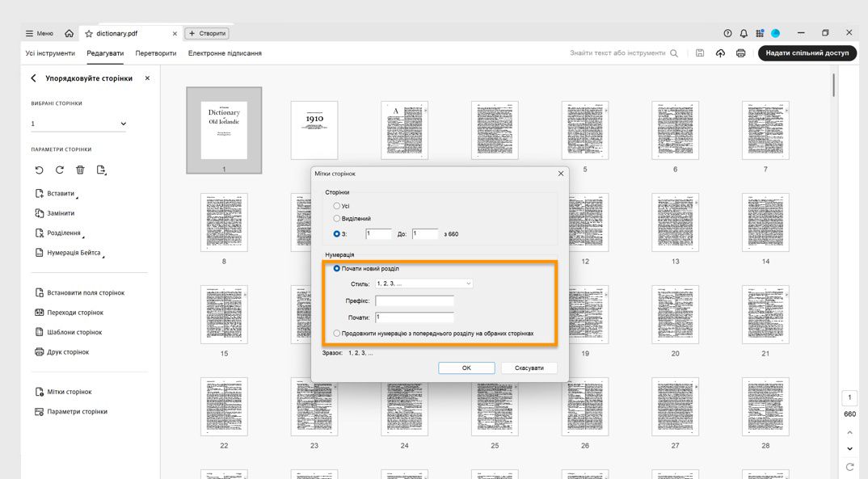Select page 1 thumbnail Dictionary cover
The width and height of the screenshot is (868, 479).
coord(224,130)
